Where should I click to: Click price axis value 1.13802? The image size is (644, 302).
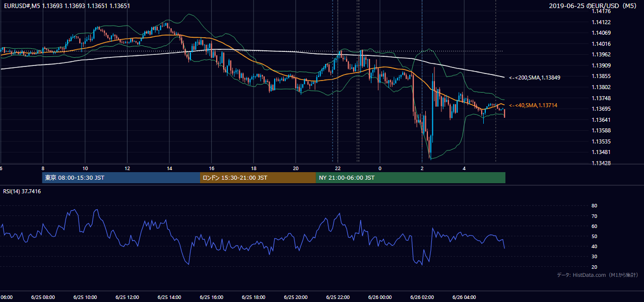point(601,87)
